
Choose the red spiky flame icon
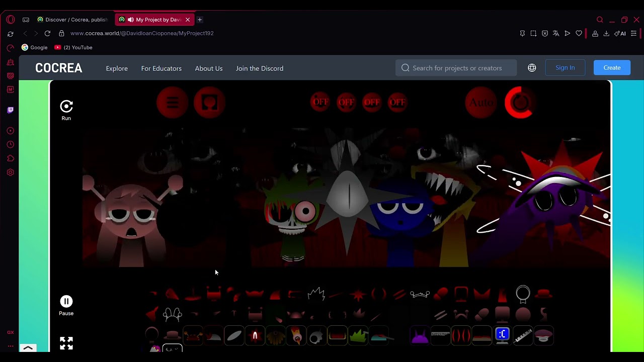[x=255, y=335]
